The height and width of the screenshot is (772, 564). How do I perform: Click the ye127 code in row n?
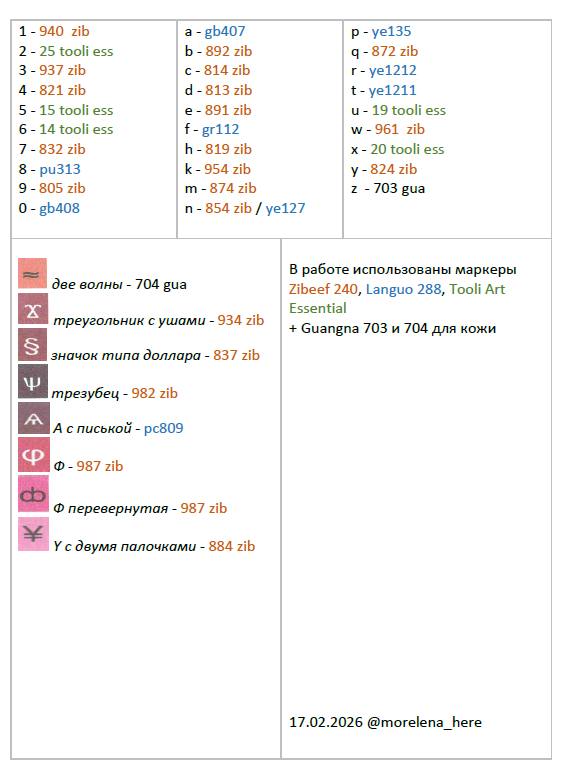pyautogui.click(x=285, y=208)
